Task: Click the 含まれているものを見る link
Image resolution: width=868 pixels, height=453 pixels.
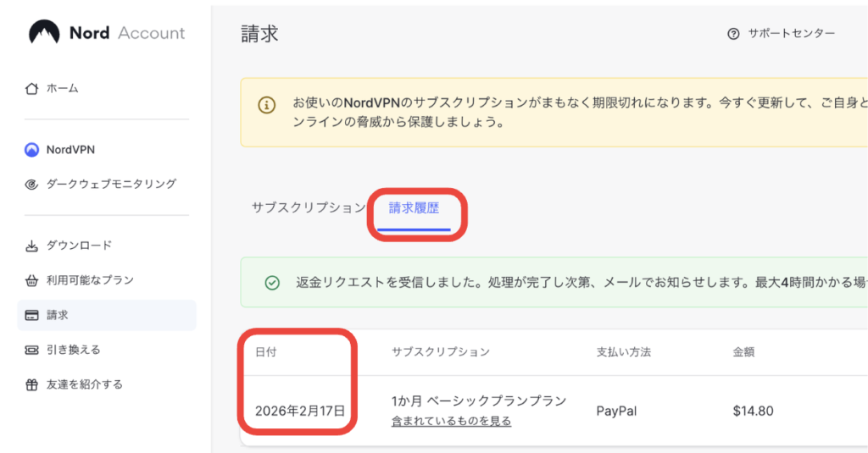Action: point(451,421)
